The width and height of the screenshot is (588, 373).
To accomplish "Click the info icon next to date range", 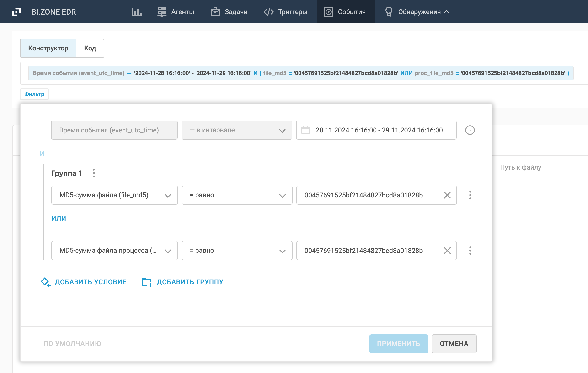I will (470, 130).
